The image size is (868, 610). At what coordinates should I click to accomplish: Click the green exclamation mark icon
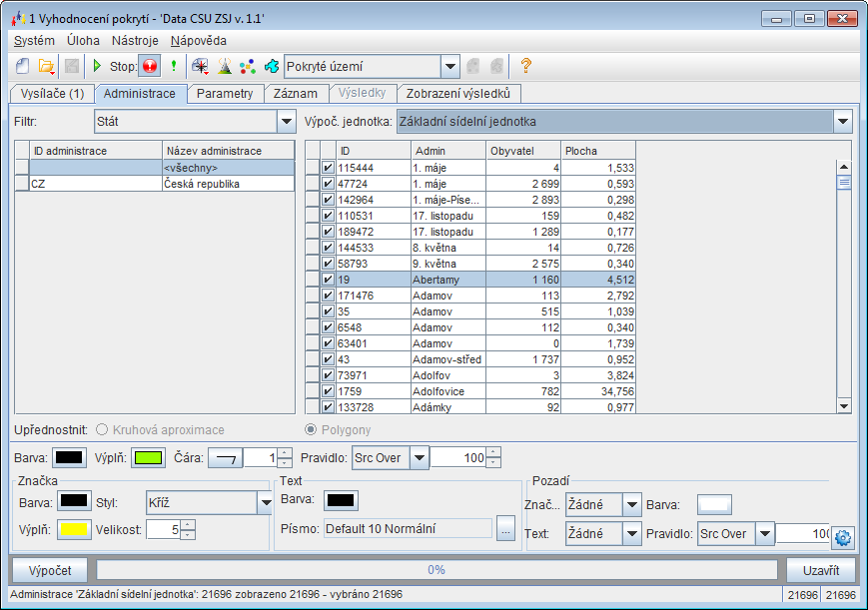pos(174,67)
